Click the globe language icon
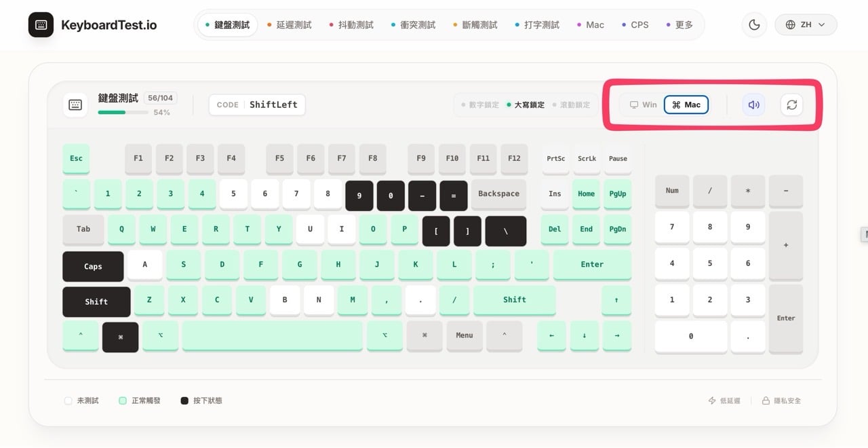The image size is (868, 448). click(x=790, y=24)
